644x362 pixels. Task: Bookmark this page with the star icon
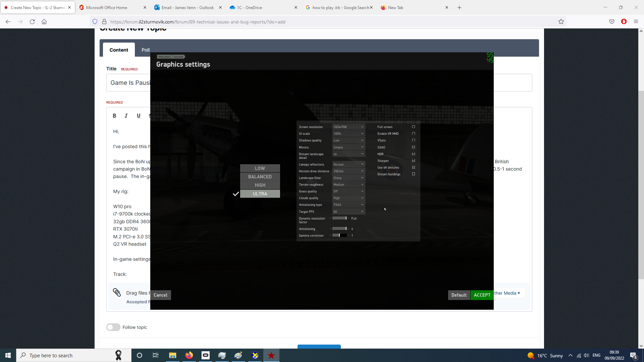point(561,22)
